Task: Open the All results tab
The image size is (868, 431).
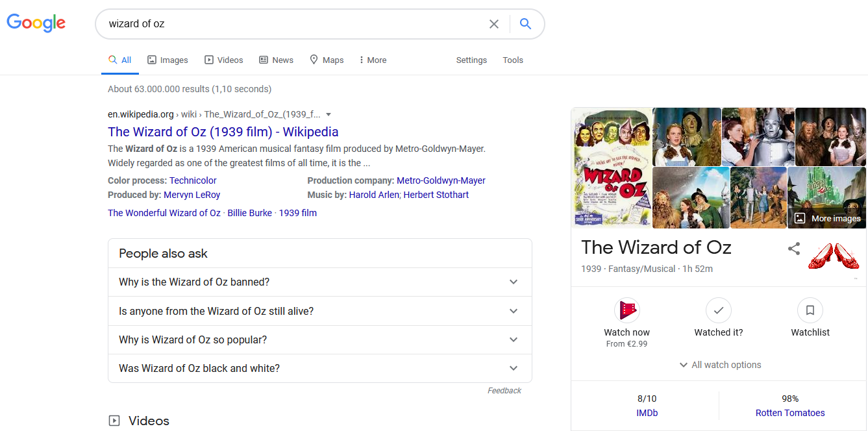Action: click(119, 60)
